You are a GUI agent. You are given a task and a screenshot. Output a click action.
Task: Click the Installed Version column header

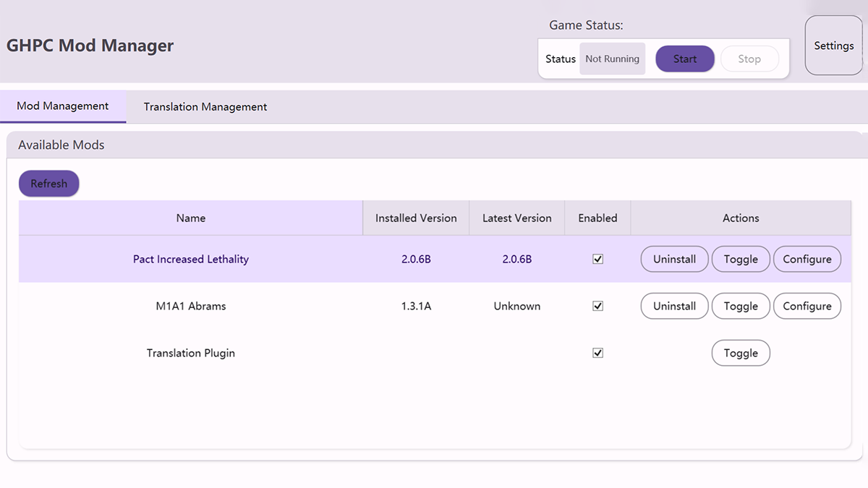tap(415, 218)
